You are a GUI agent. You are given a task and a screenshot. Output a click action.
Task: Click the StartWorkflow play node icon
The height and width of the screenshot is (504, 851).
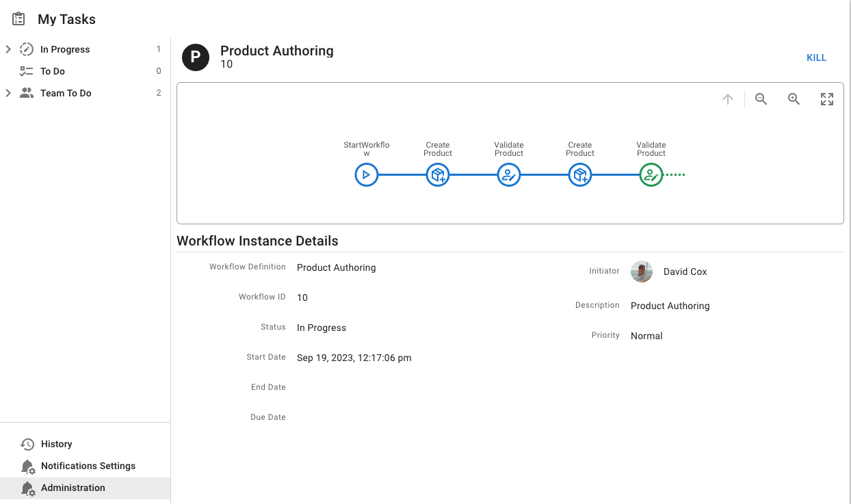tap(367, 175)
